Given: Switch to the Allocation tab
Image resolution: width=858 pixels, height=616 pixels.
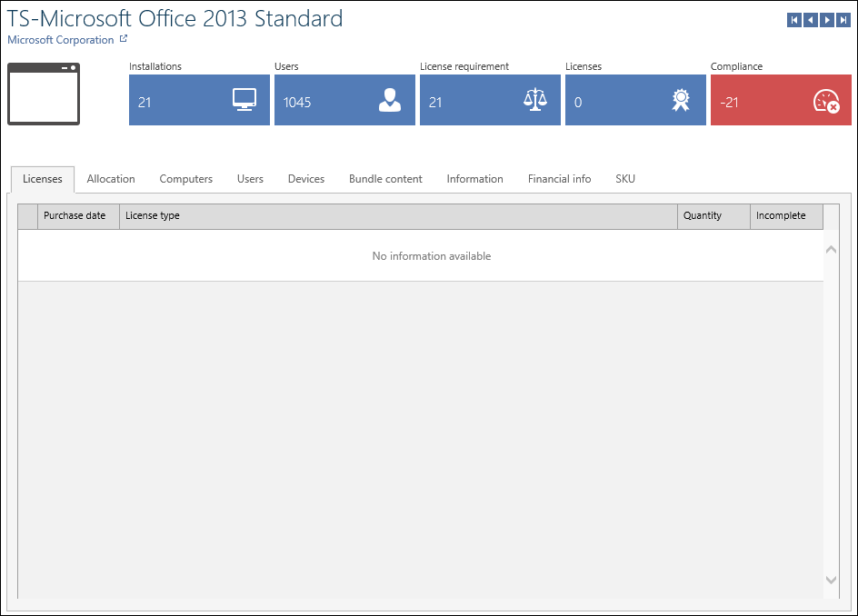Looking at the screenshot, I should [x=111, y=179].
